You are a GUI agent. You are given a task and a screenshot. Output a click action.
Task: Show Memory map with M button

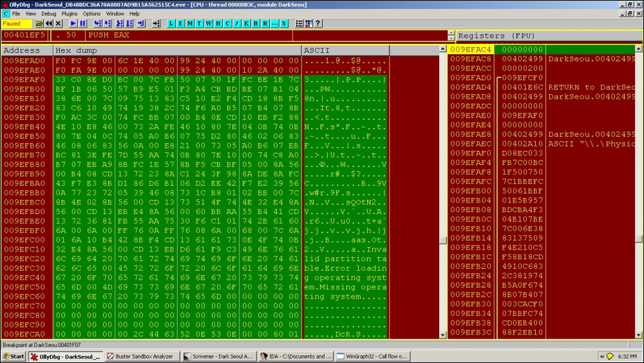pos(190,23)
